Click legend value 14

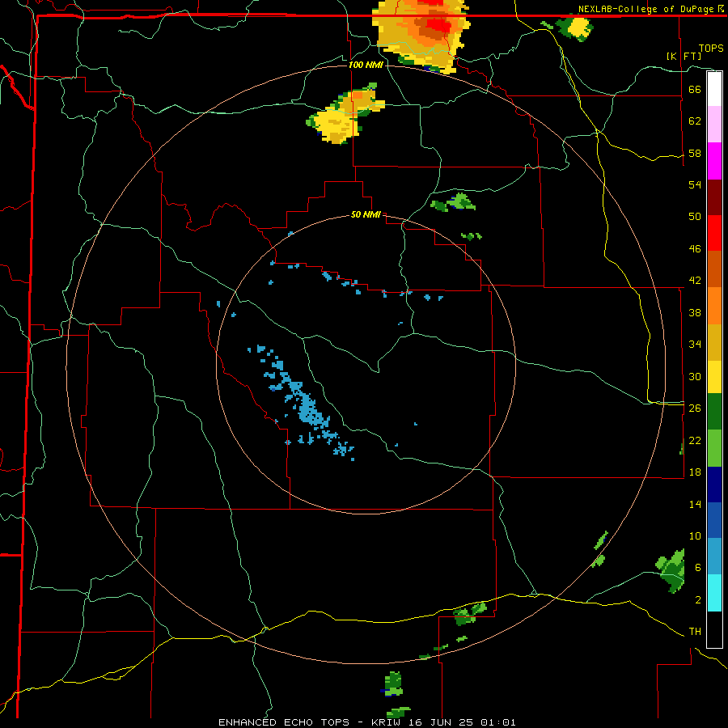coord(695,504)
